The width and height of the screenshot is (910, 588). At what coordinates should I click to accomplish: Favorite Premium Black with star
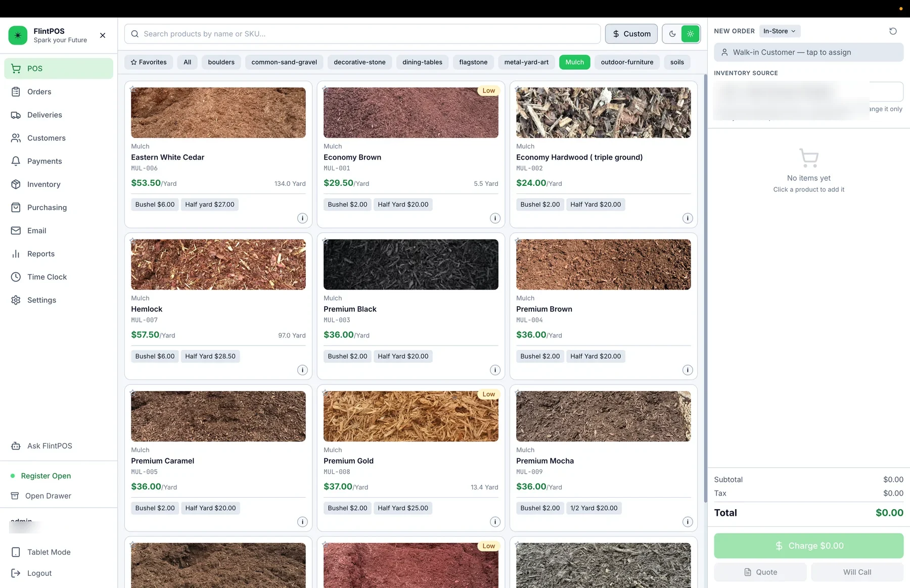(325, 241)
